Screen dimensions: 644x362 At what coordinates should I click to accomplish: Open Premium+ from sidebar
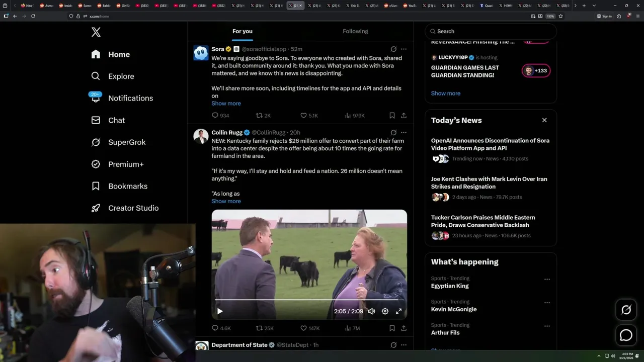coord(117,164)
